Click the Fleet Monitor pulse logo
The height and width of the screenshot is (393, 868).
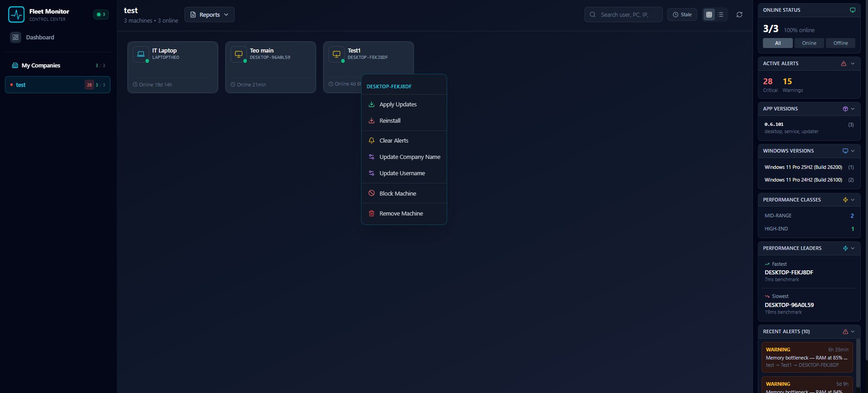tap(16, 14)
